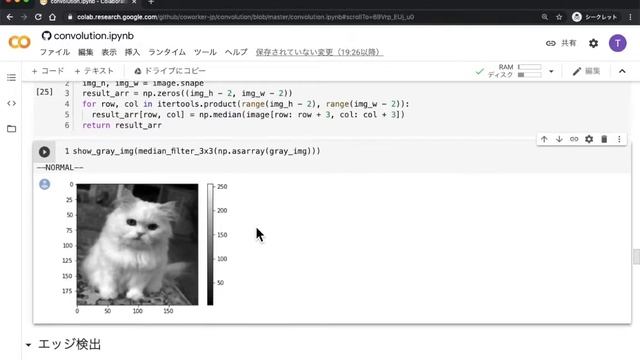
Task: Delete cell with the trash icon
Action: 604,139
